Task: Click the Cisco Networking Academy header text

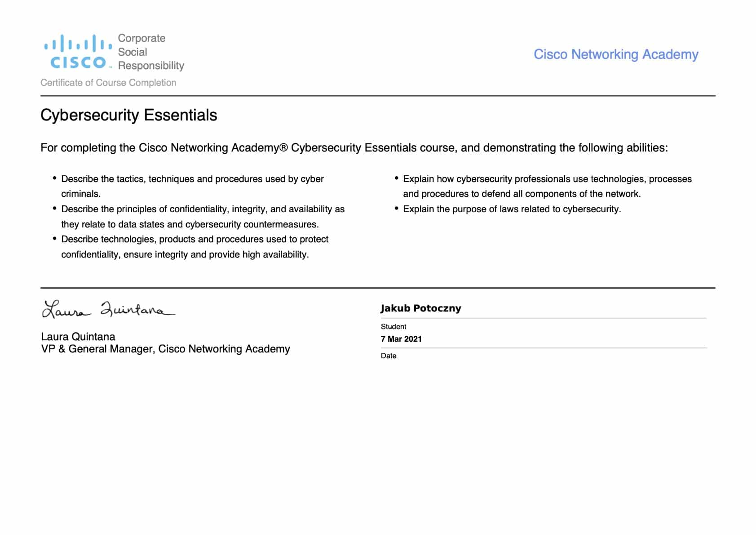Action: pos(615,54)
